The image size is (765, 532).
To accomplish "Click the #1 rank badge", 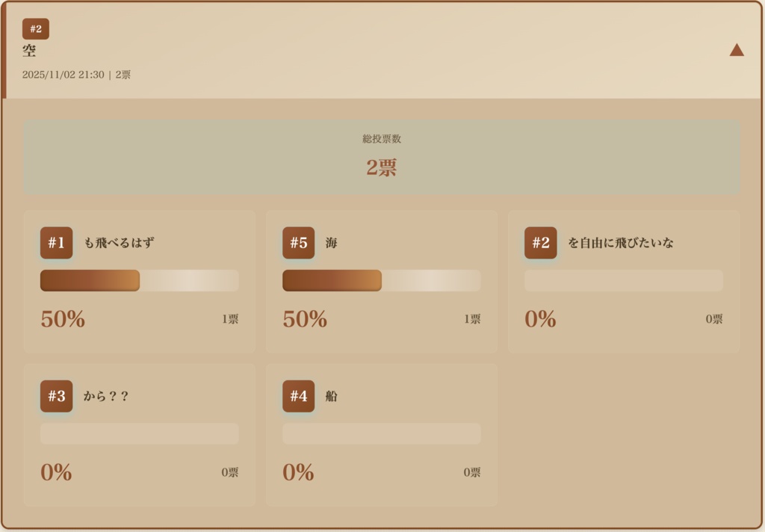I will (x=57, y=243).
